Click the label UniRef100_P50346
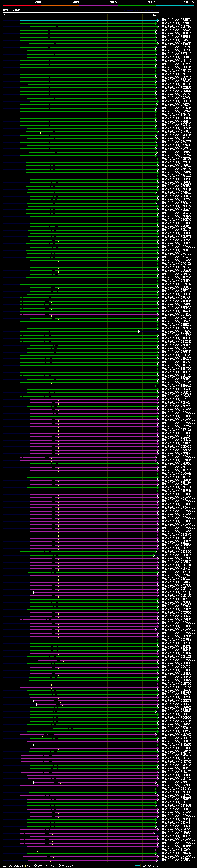 pyautogui.click(x=177, y=111)
